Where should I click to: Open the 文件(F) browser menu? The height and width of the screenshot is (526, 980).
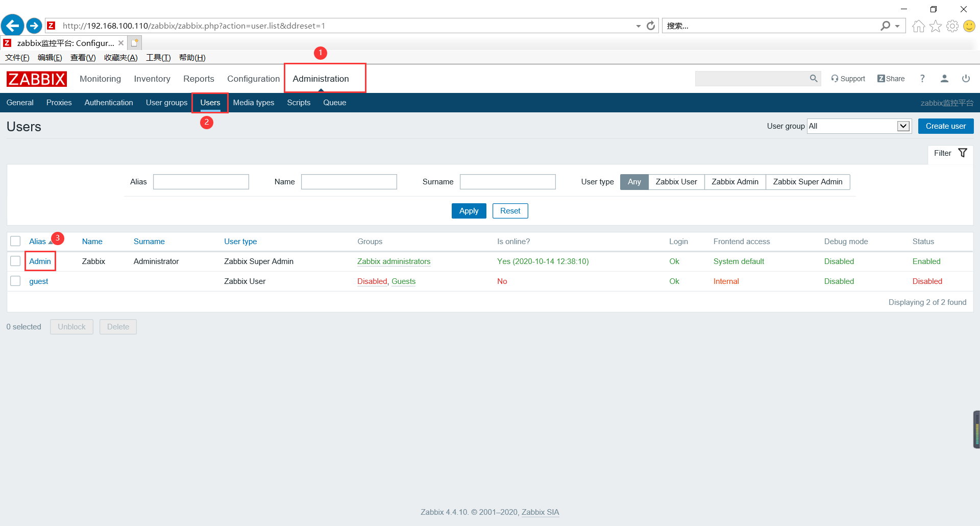tap(17, 58)
